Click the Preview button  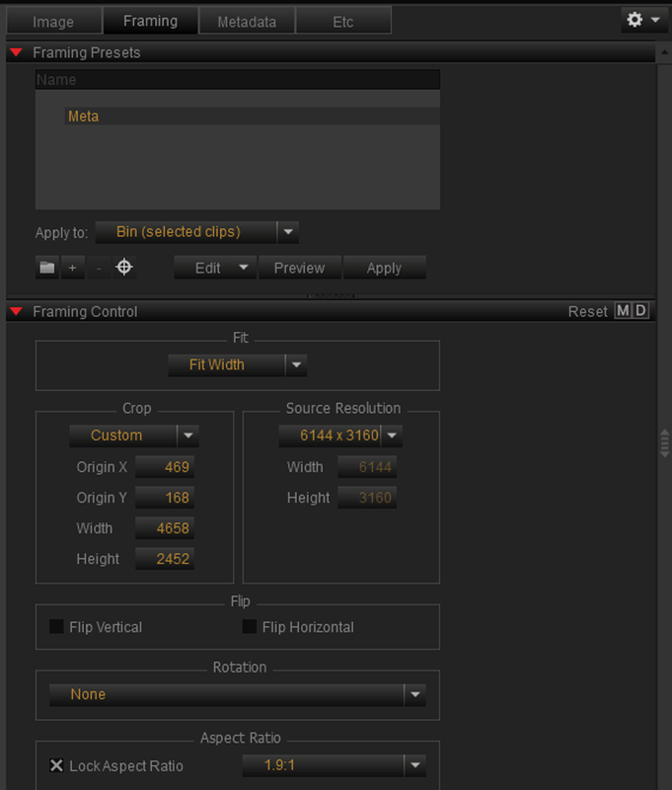tap(300, 268)
